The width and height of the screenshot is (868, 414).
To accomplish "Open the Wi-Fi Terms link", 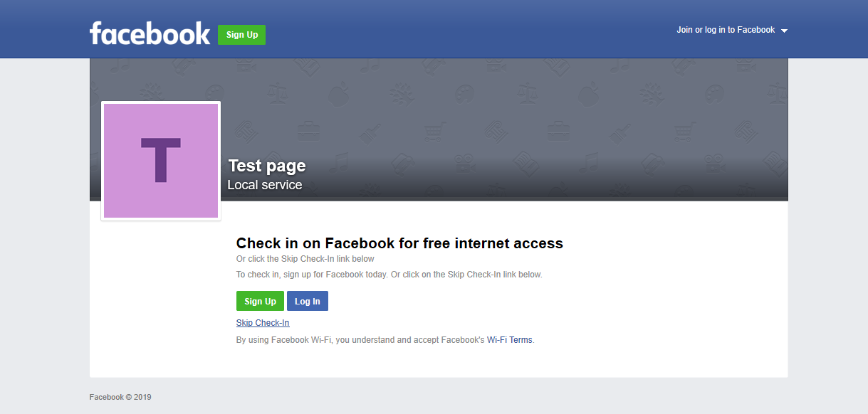I will (509, 340).
